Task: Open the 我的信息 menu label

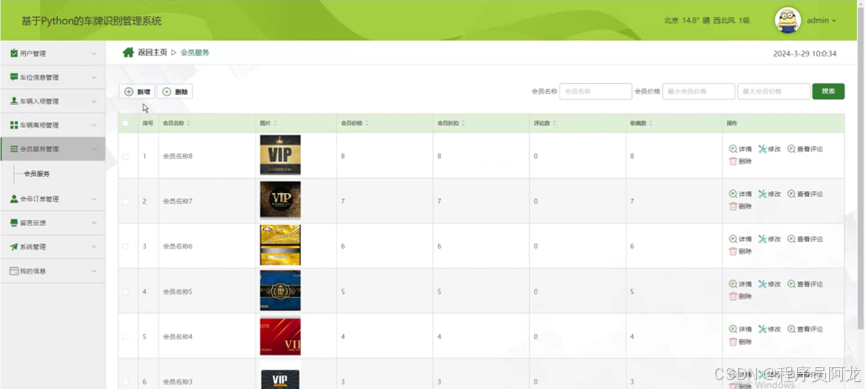Action: (33, 271)
